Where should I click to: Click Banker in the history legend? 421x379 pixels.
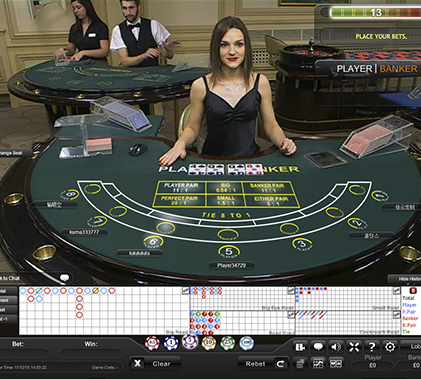click(x=410, y=319)
